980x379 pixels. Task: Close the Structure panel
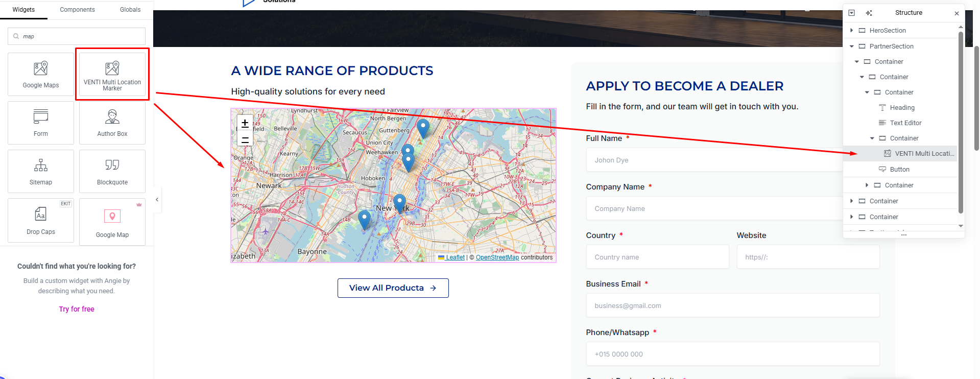click(957, 13)
